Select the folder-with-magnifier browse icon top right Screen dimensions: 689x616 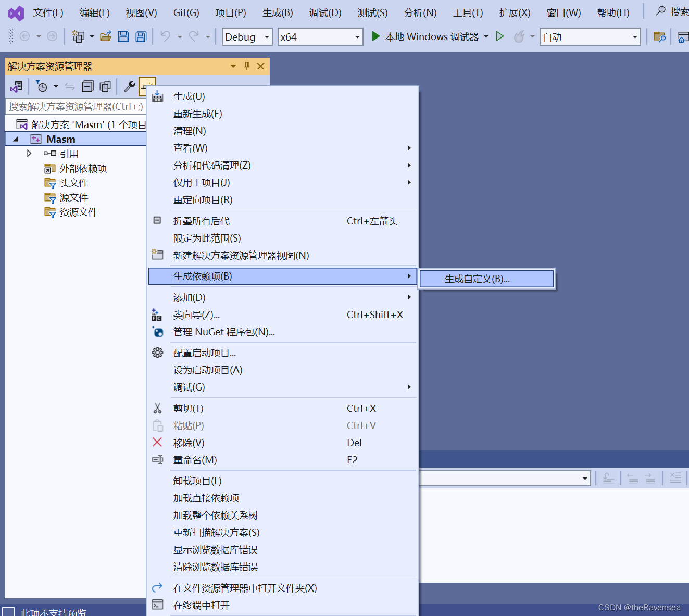659,36
